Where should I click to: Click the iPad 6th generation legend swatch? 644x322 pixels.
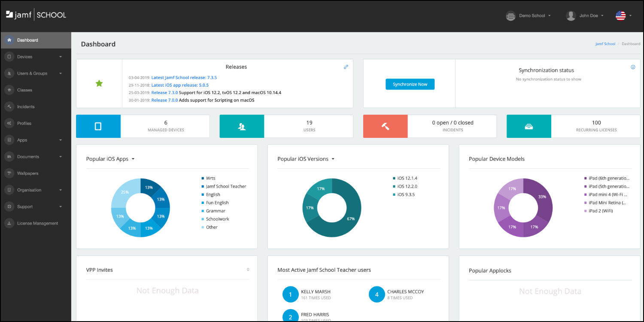[586, 178]
